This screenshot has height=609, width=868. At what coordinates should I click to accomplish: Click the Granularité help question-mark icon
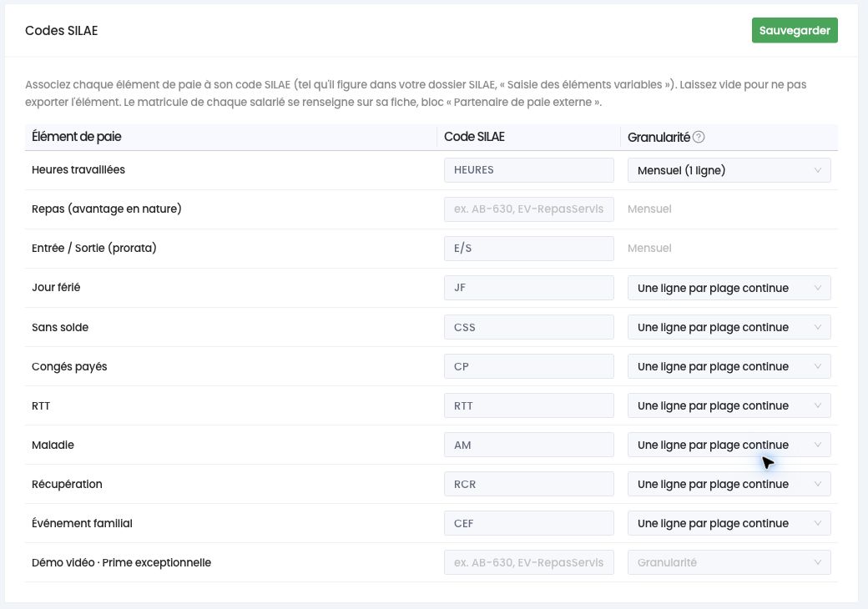699,137
